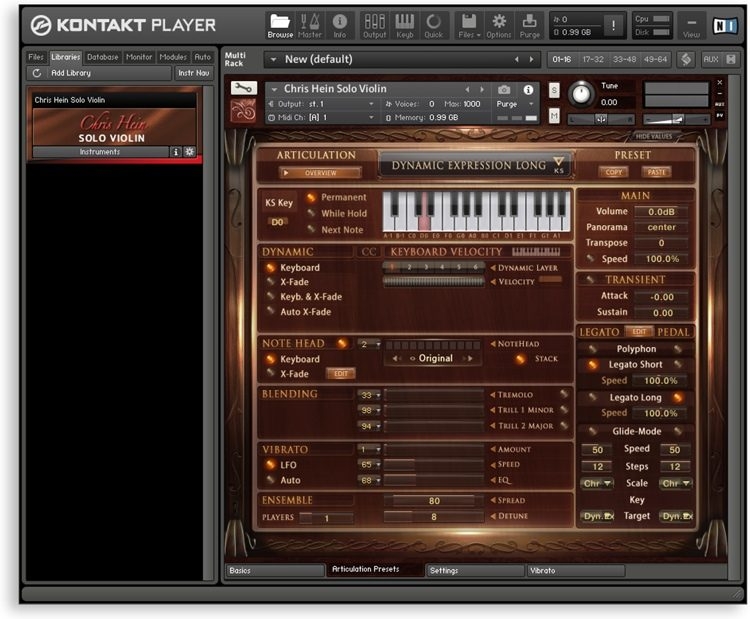Click the articulation Overview button

point(320,173)
